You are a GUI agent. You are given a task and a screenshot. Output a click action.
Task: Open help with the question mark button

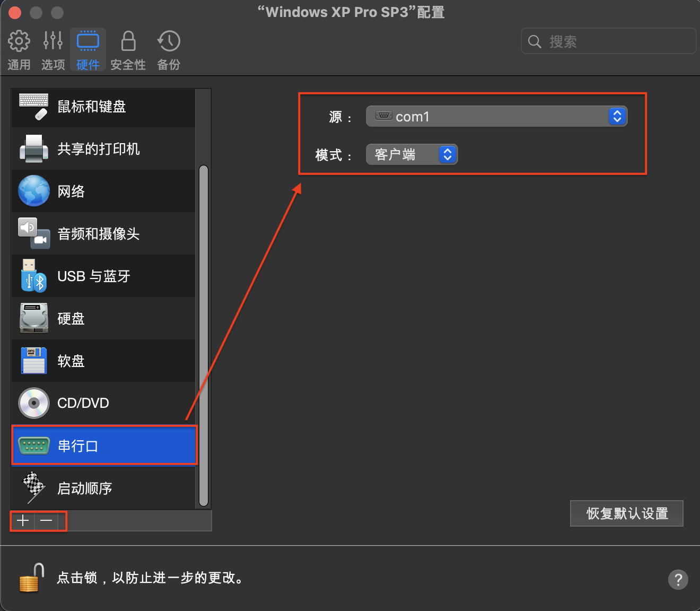(x=678, y=580)
